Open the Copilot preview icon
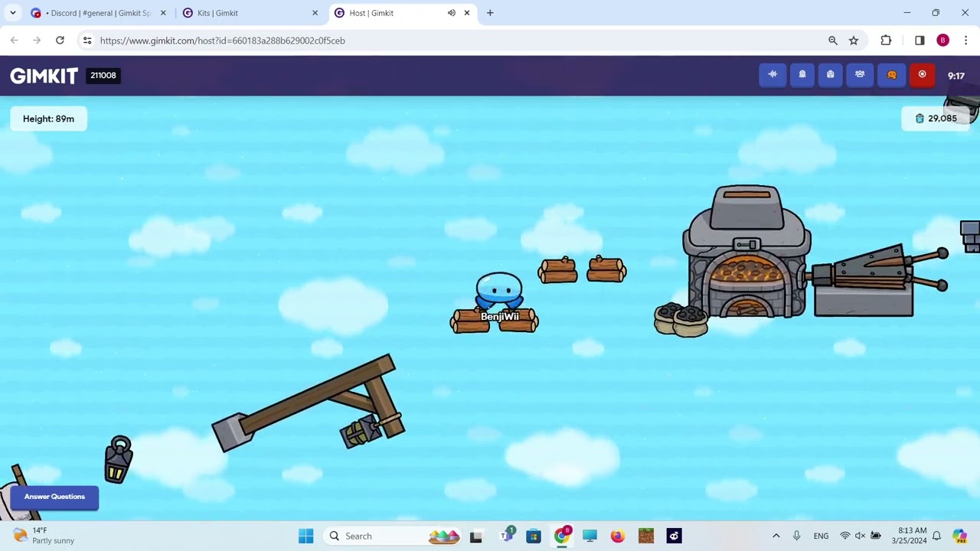980x551 pixels. pyautogui.click(x=959, y=536)
